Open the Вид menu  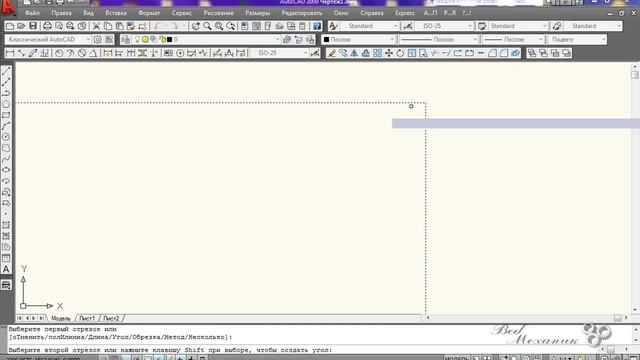(x=89, y=13)
